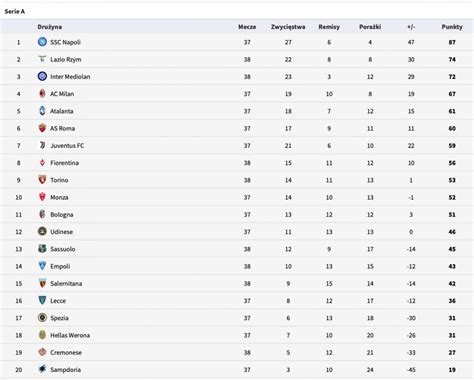Click the SSC Napoli club crest icon
This screenshot has width=474, height=380.
click(x=42, y=42)
